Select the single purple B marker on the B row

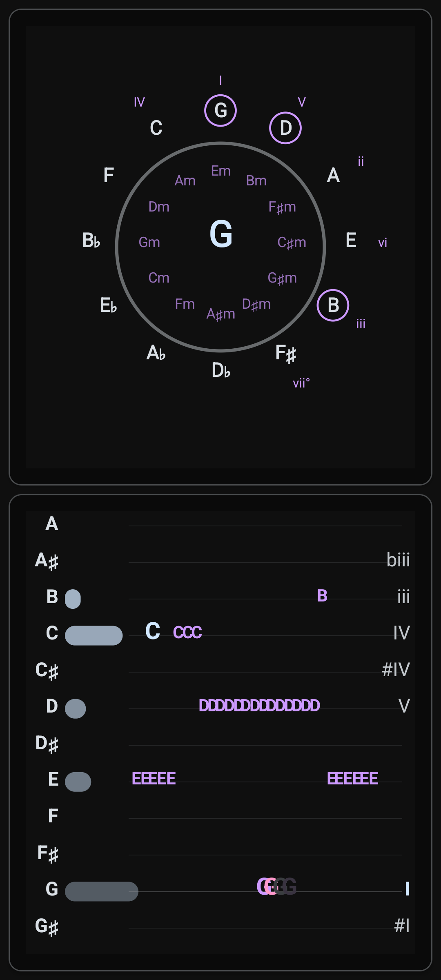pyautogui.click(x=322, y=596)
